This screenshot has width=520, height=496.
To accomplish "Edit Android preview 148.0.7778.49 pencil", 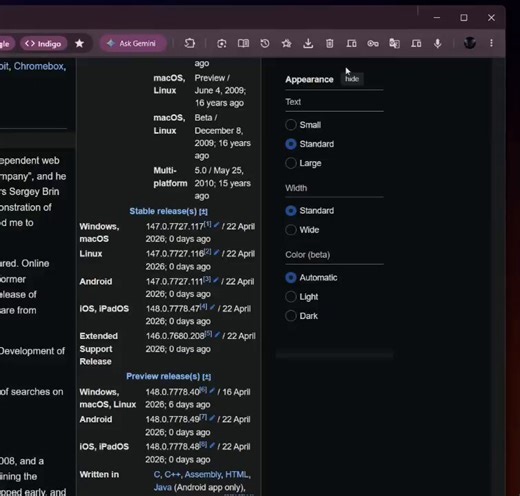I will click(212, 418).
